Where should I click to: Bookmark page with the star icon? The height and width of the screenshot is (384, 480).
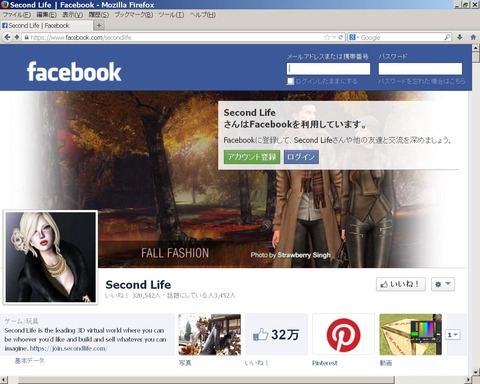[x=327, y=37]
